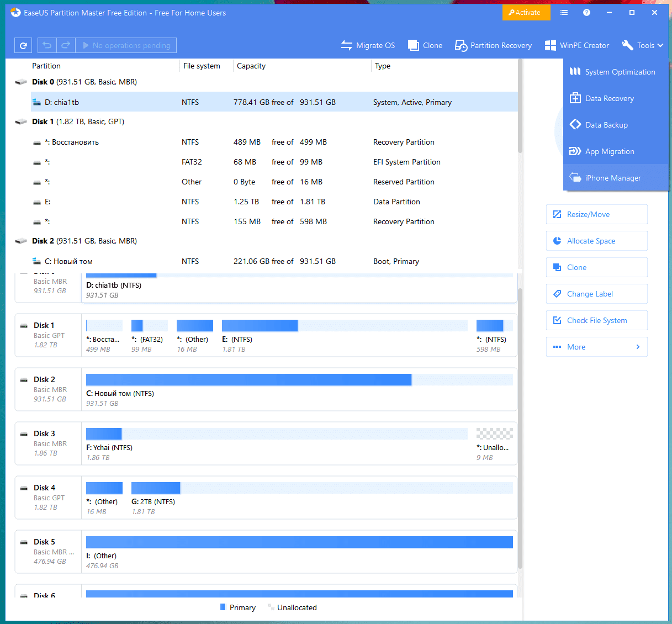Viewport: 672px width, 624px height.
Task: Select C: Новый том block in disk map
Action: tap(299, 389)
